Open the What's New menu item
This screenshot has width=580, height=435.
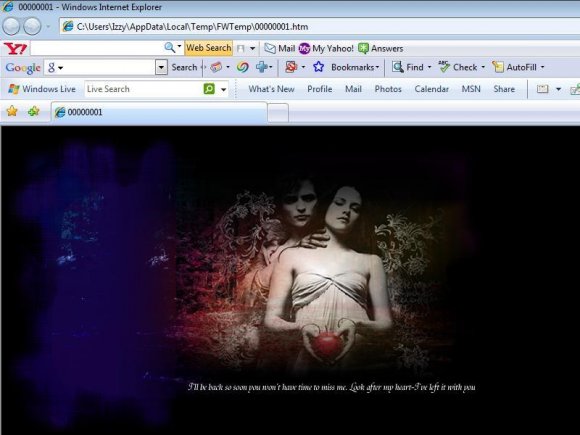tap(272, 89)
